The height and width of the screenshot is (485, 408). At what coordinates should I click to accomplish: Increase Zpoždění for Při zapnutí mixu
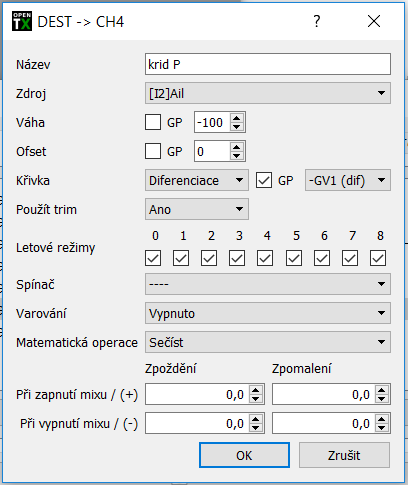click(x=256, y=390)
